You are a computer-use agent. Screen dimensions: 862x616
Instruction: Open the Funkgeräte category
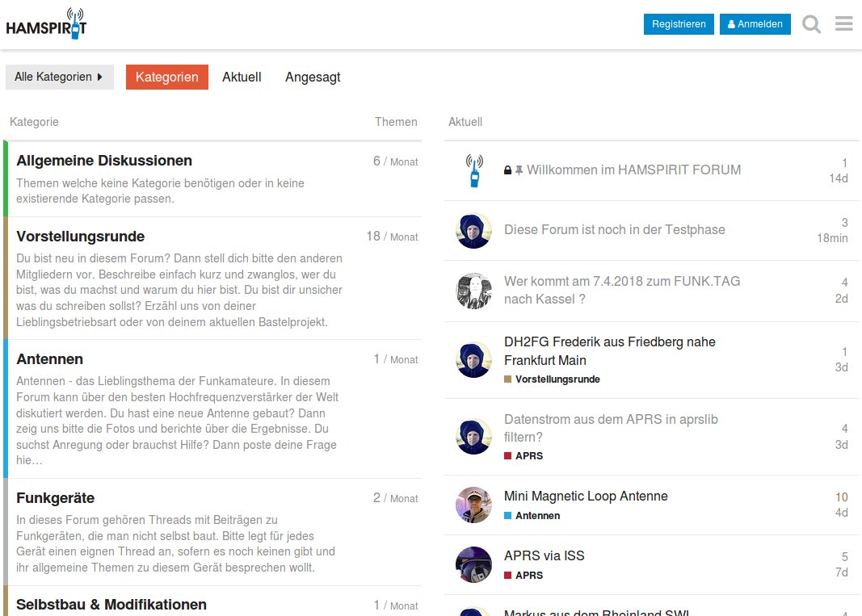click(x=54, y=497)
